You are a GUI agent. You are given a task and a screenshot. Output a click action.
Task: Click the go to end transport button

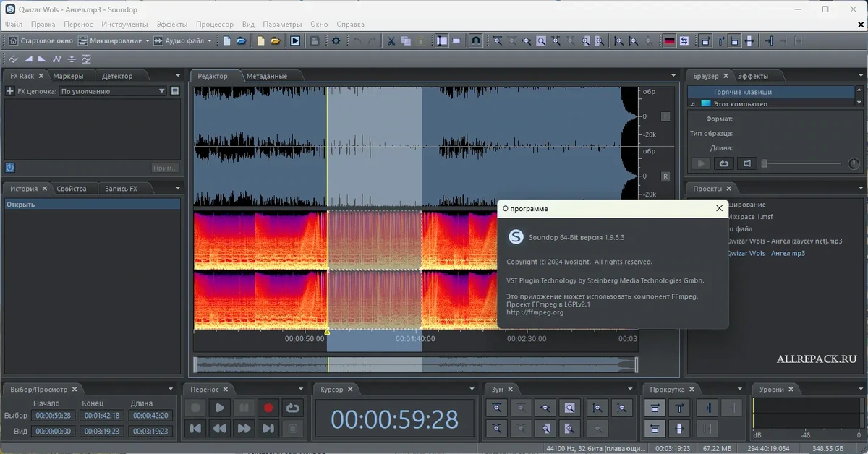click(268, 429)
